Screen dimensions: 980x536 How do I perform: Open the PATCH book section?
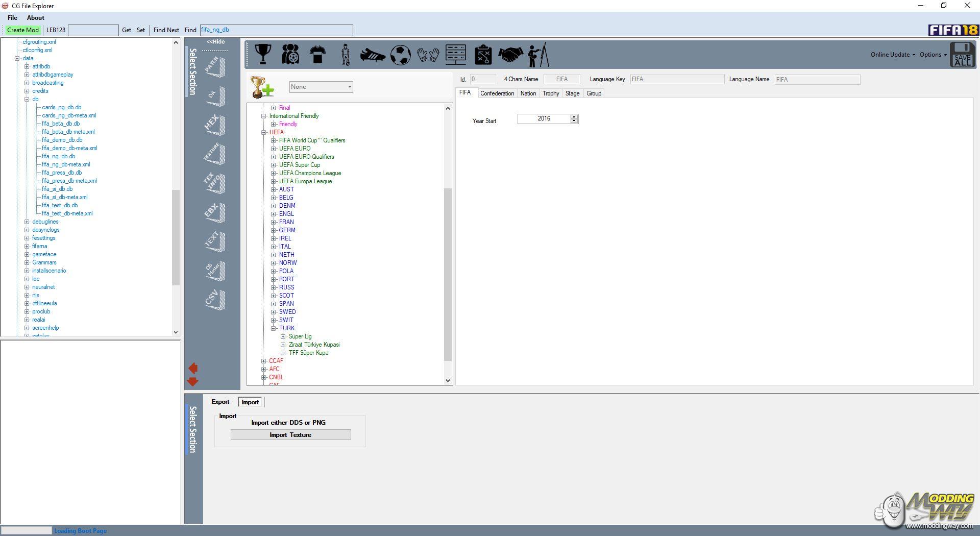click(x=215, y=67)
